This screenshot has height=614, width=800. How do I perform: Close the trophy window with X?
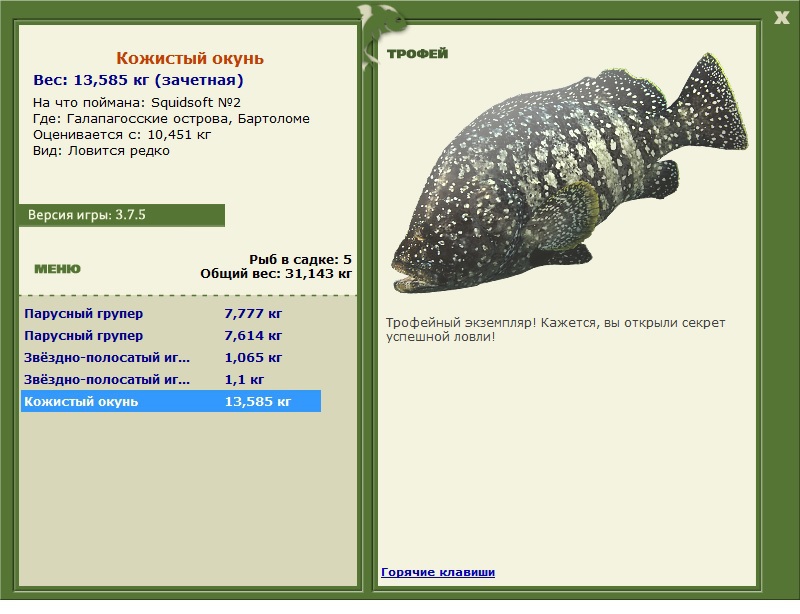[x=781, y=18]
